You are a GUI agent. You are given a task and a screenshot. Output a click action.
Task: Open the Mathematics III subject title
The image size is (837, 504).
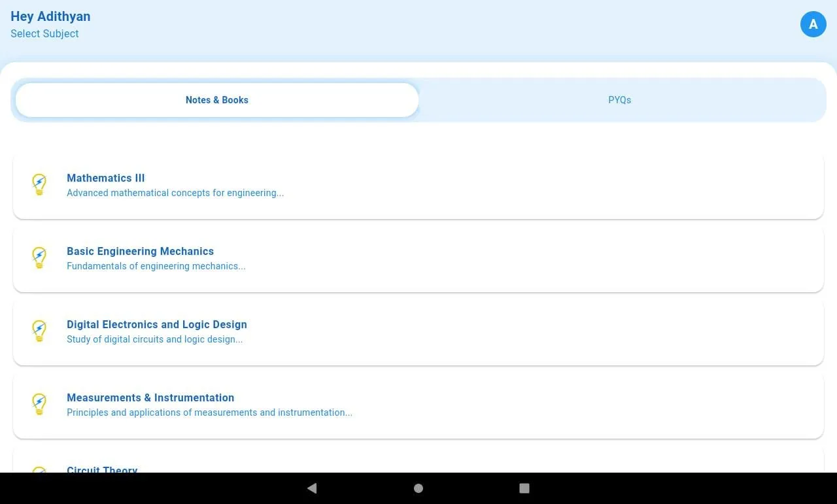106,178
